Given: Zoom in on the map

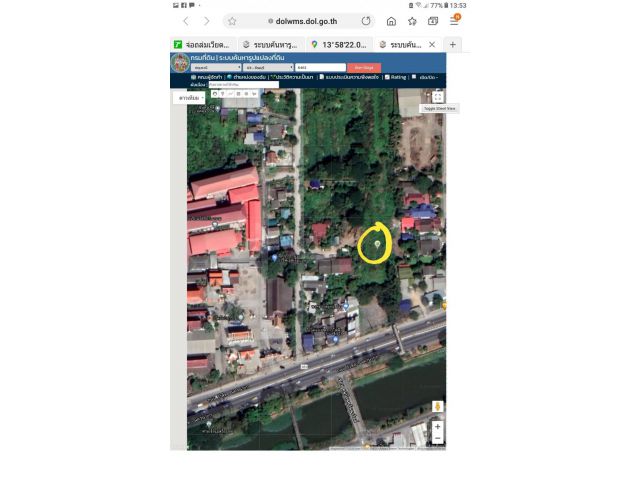Looking at the screenshot, I should pos(438,427).
